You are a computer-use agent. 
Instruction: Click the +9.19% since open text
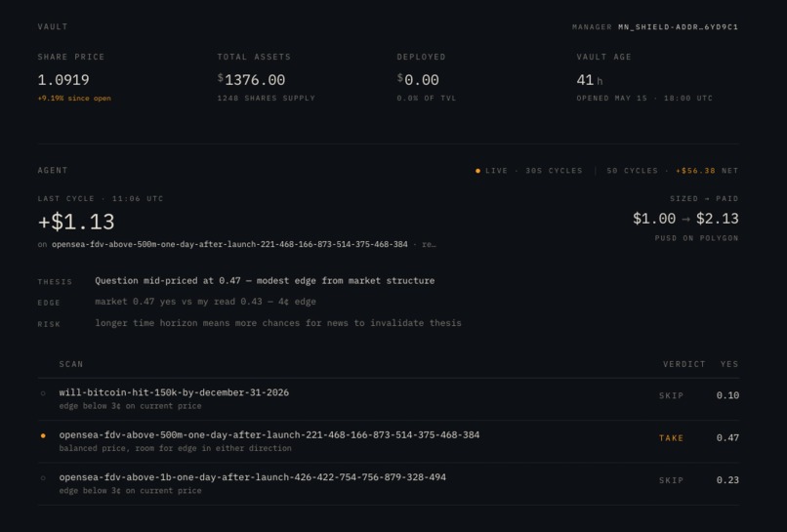coord(74,99)
